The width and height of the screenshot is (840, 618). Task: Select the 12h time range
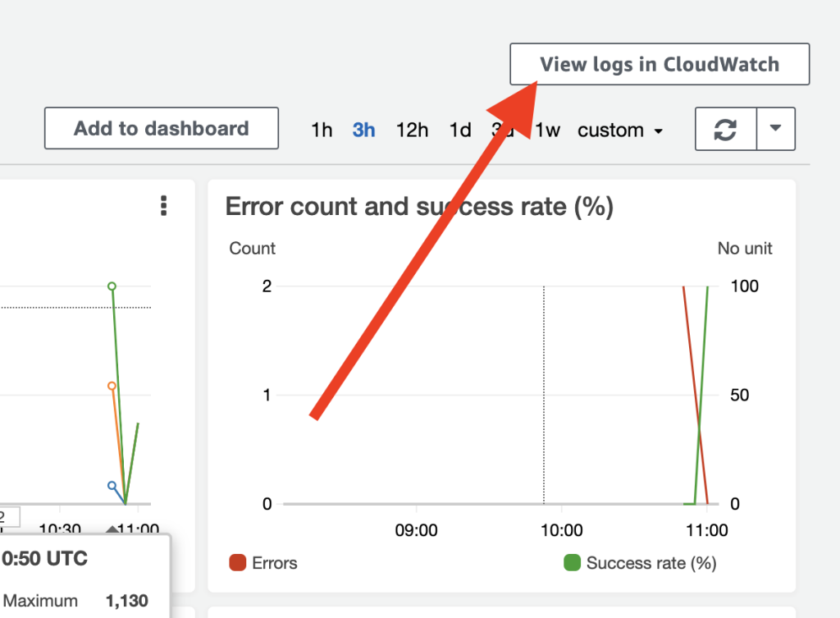click(412, 130)
